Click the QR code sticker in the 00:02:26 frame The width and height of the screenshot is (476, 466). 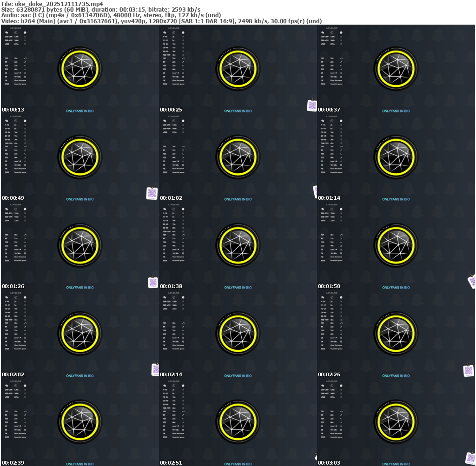[469, 370]
